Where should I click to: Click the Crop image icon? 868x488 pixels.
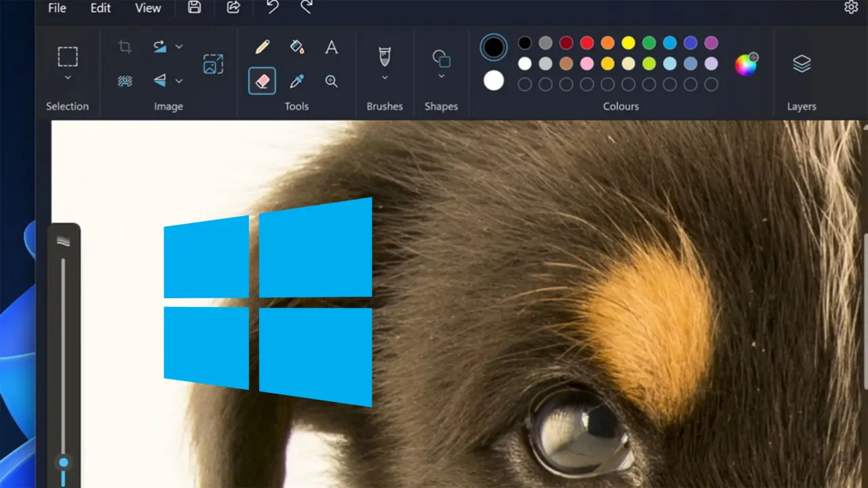(125, 47)
